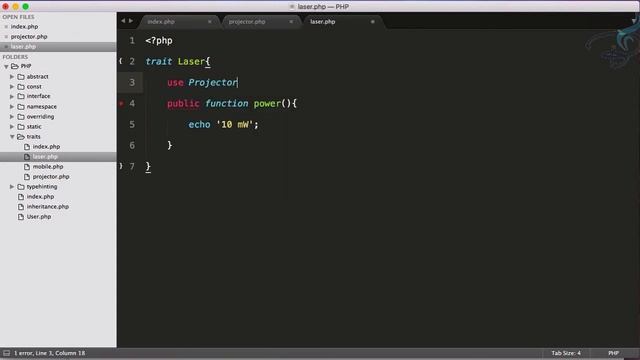Click line number 5 in gutter
640x360 pixels.
pos(132,124)
